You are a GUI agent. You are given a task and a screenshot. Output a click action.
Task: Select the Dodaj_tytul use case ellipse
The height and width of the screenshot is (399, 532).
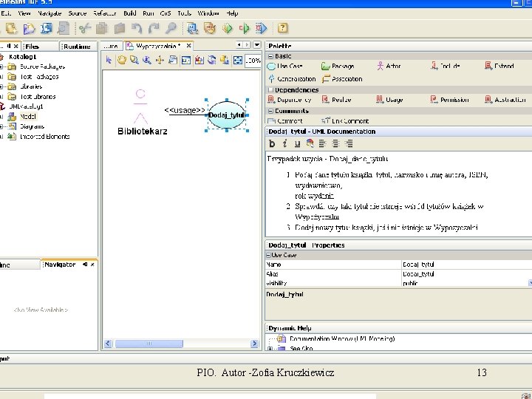pyautogui.click(x=226, y=115)
